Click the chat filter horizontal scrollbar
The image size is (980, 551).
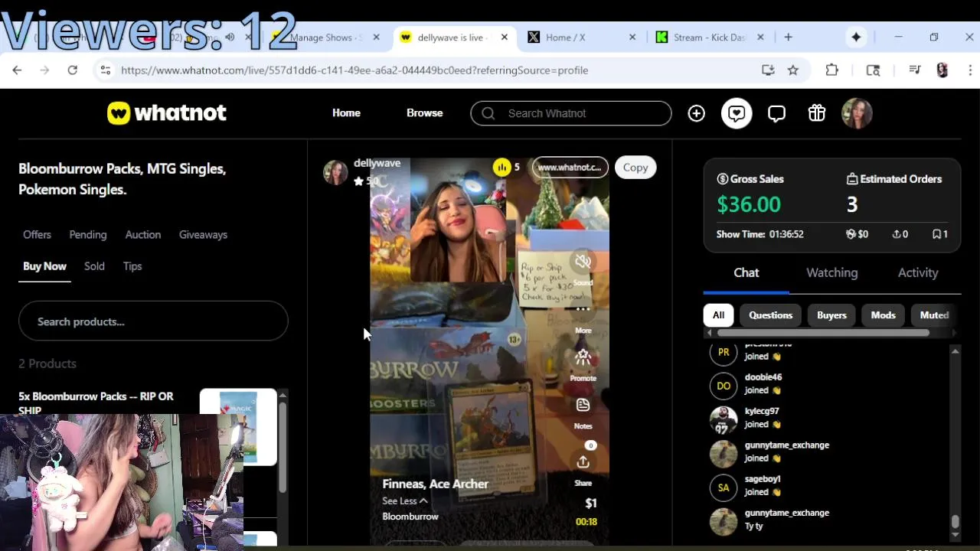(823, 332)
